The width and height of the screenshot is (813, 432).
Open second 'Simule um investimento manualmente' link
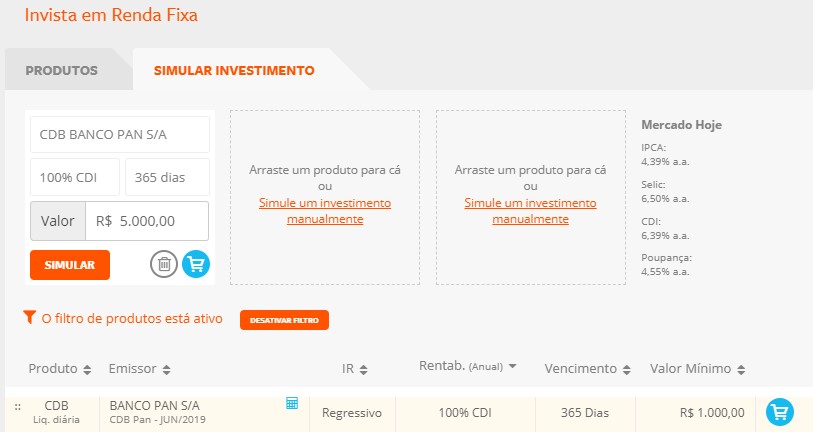[530, 210]
